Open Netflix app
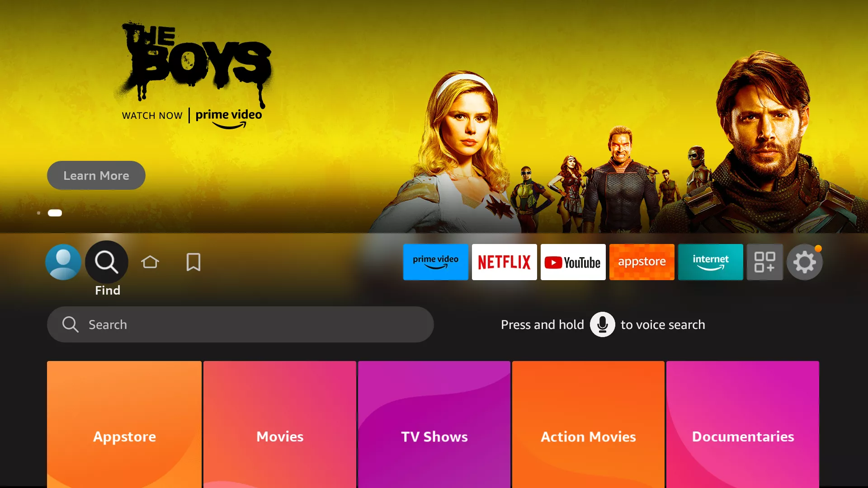Screen dimensions: 868x488 pyautogui.click(x=505, y=262)
